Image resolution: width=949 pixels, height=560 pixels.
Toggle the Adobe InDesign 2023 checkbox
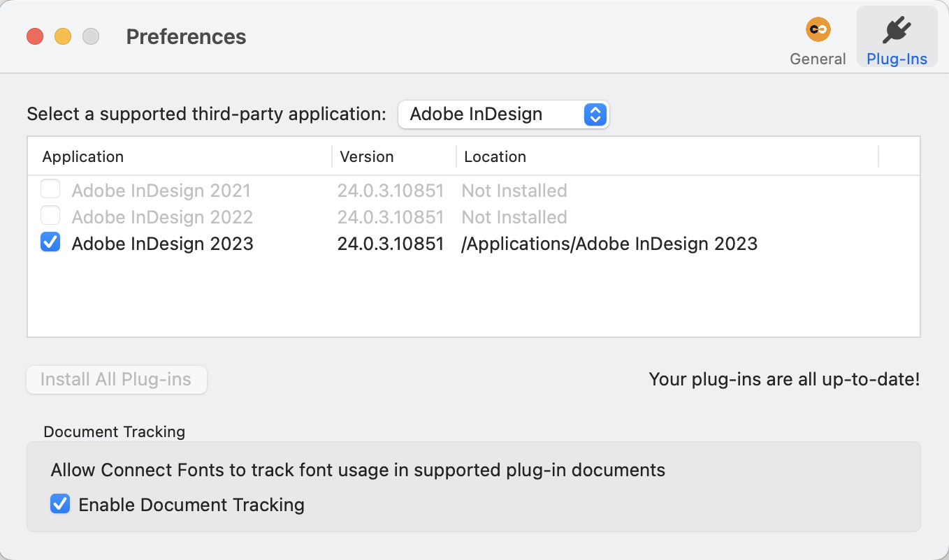pyautogui.click(x=50, y=242)
